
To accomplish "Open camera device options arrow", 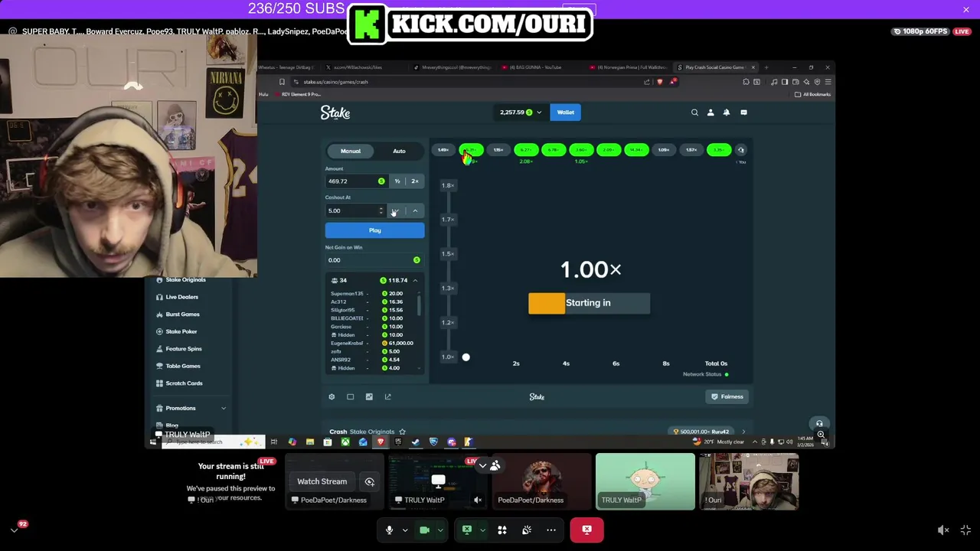I will point(440,530).
